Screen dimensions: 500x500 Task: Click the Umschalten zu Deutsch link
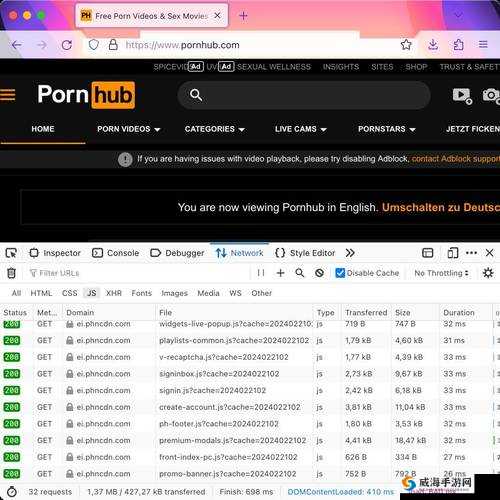(441, 207)
